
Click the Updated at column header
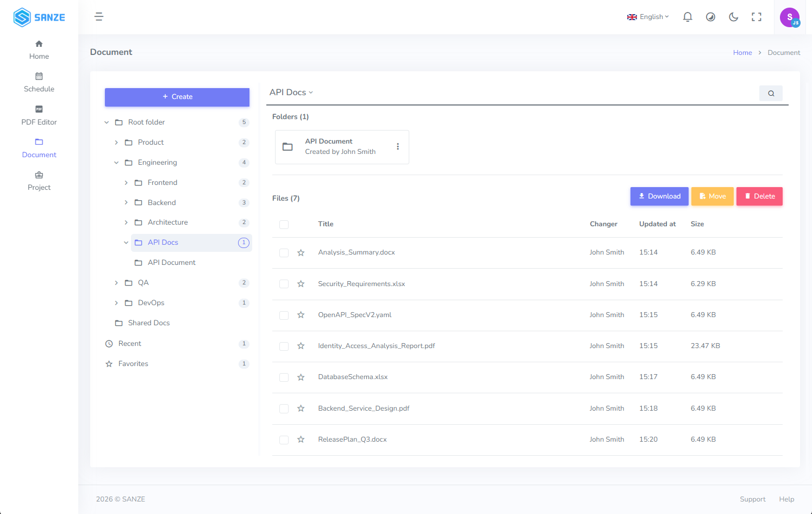(x=658, y=224)
